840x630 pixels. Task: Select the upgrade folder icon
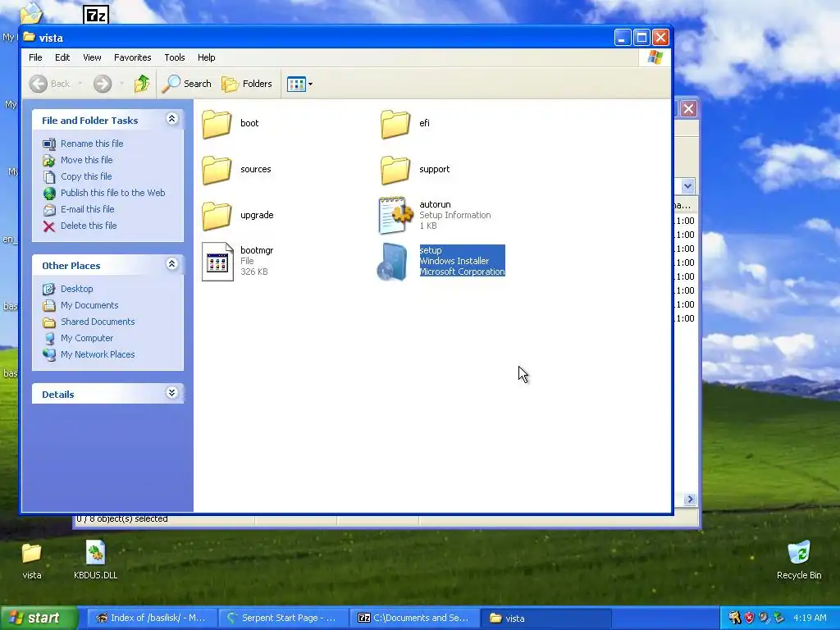pyautogui.click(x=217, y=216)
